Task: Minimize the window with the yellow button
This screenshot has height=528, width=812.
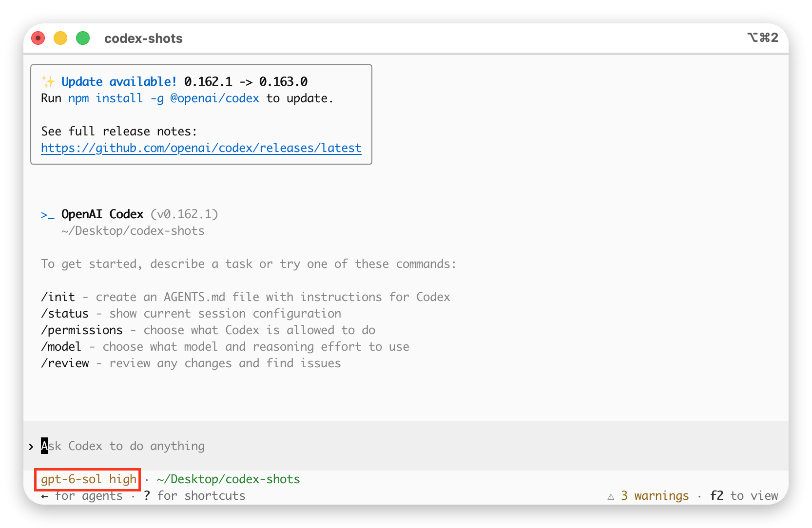Action: (60, 38)
